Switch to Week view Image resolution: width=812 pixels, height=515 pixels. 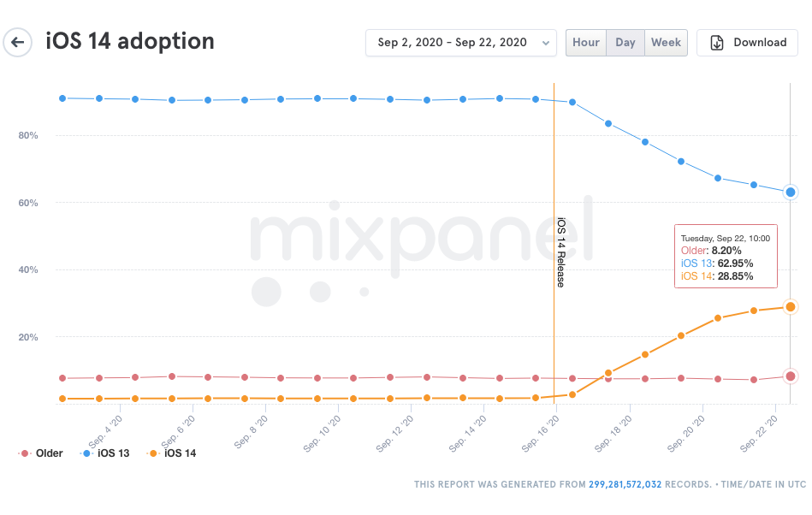[666, 43]
